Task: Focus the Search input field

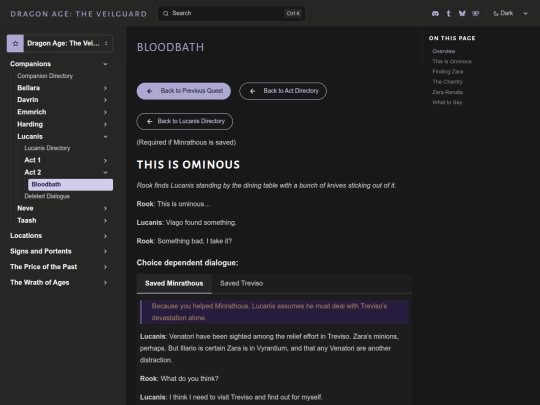Action: [x=231, y=13]
